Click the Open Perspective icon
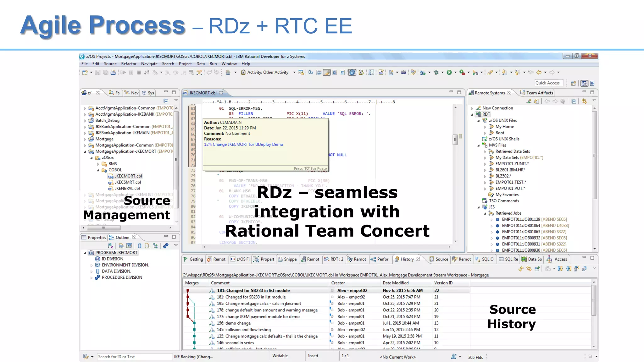 pos(574,83)
